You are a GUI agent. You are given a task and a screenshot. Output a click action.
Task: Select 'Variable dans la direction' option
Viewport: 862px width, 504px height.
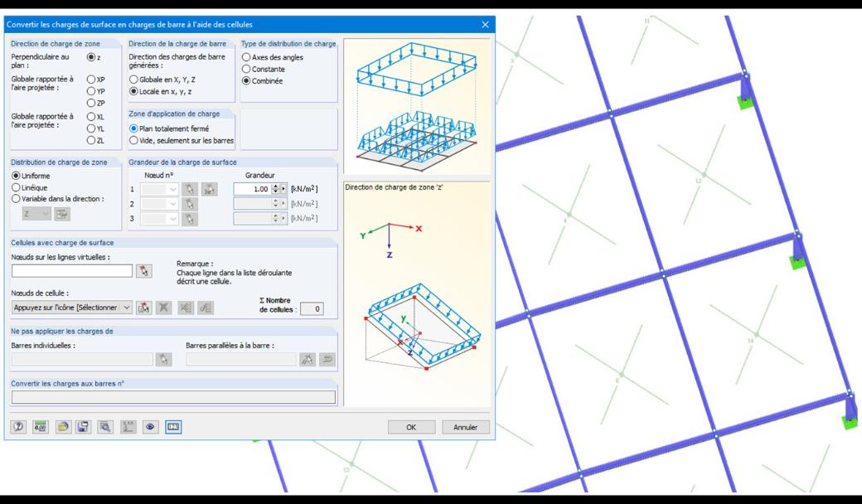point(16,199)
